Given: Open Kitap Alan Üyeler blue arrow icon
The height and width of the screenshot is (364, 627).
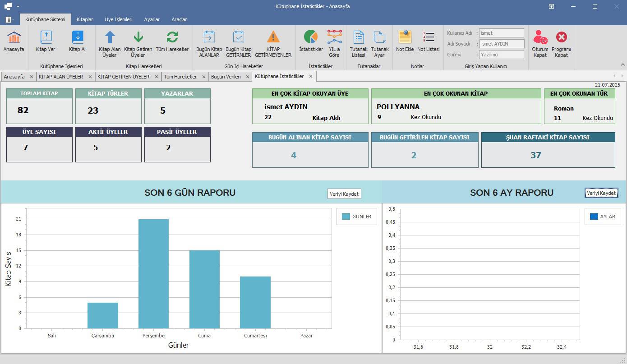Looking at the screenshot, I should tap(110, 37).
